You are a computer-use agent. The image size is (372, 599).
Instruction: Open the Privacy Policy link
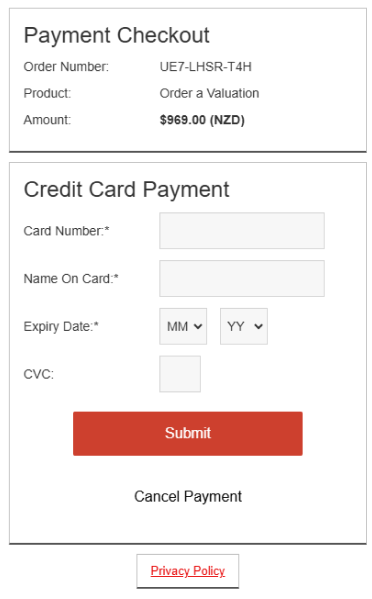click(188, 571)
